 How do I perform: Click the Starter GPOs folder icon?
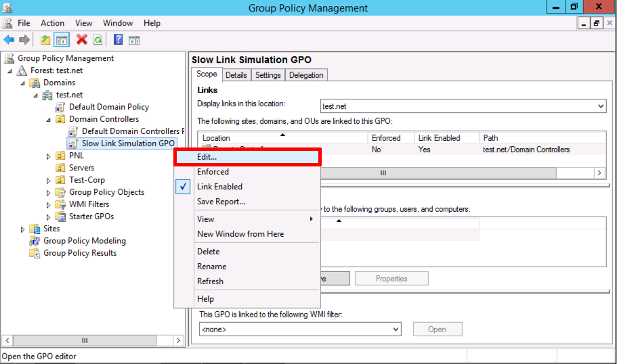[x=60, y=217]
